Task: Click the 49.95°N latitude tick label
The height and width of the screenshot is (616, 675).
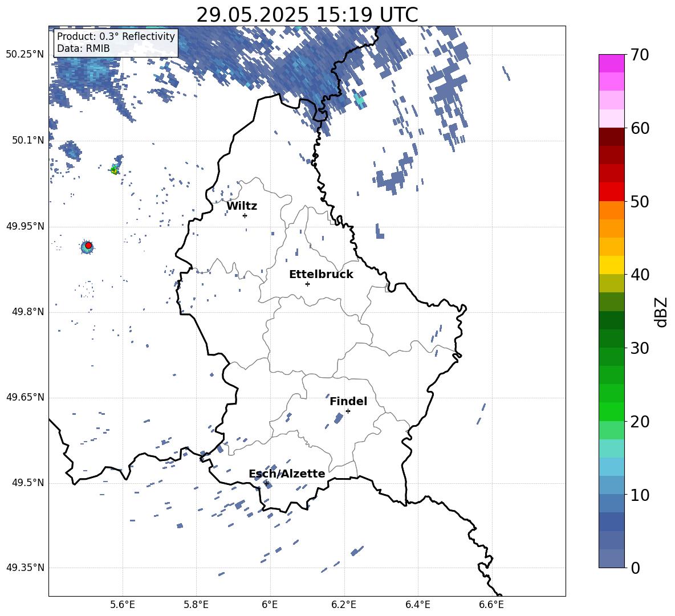Action: point(25,226)
